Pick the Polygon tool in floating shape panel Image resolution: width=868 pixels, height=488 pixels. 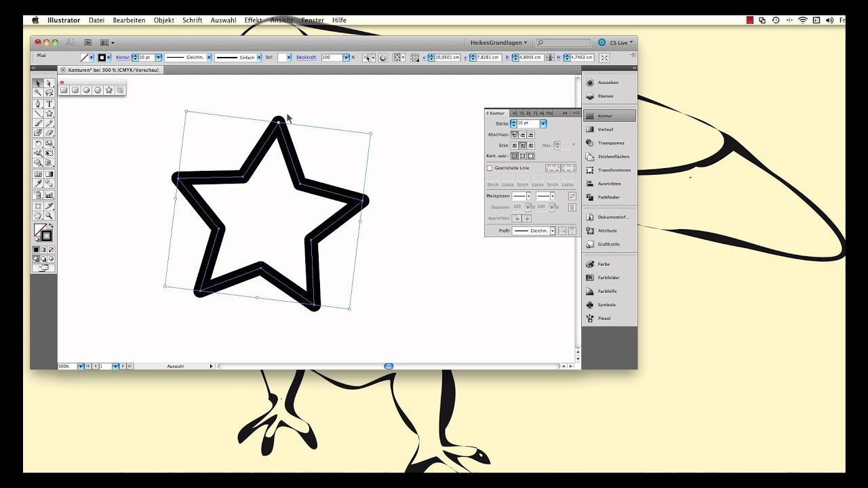click(98, 90)
